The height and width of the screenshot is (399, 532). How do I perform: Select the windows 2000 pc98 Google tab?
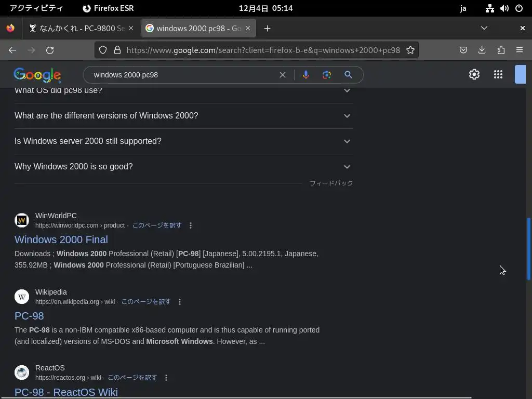pos(198,28)
